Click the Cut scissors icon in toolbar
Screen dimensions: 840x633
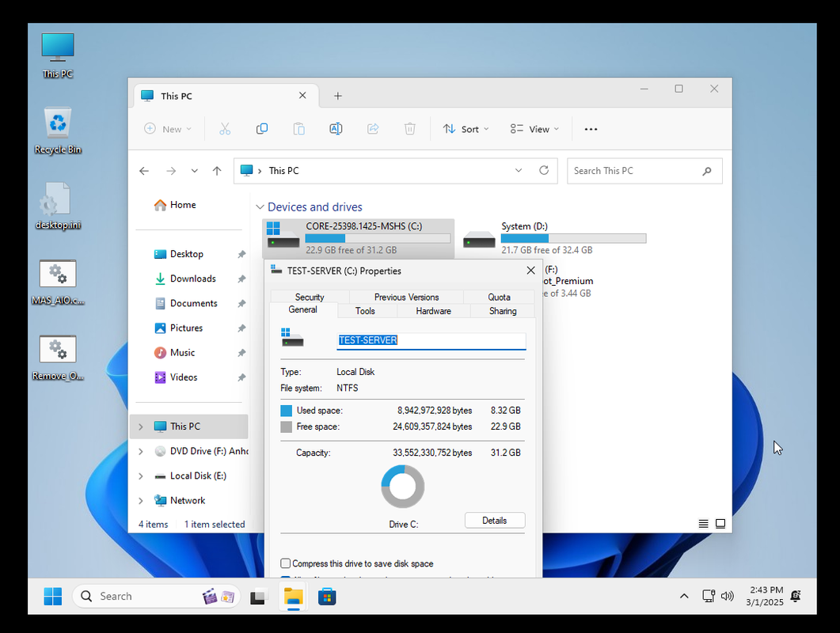point(225,129)
